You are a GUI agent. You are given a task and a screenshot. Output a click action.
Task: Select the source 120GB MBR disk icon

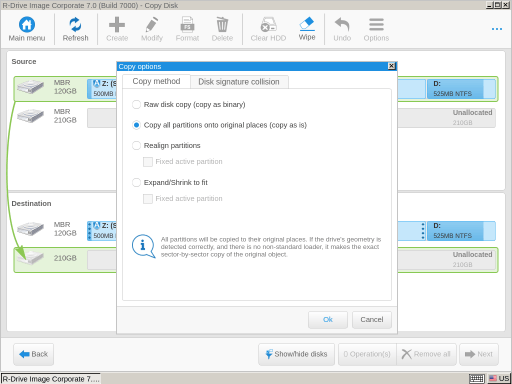[x=30, y=87]
